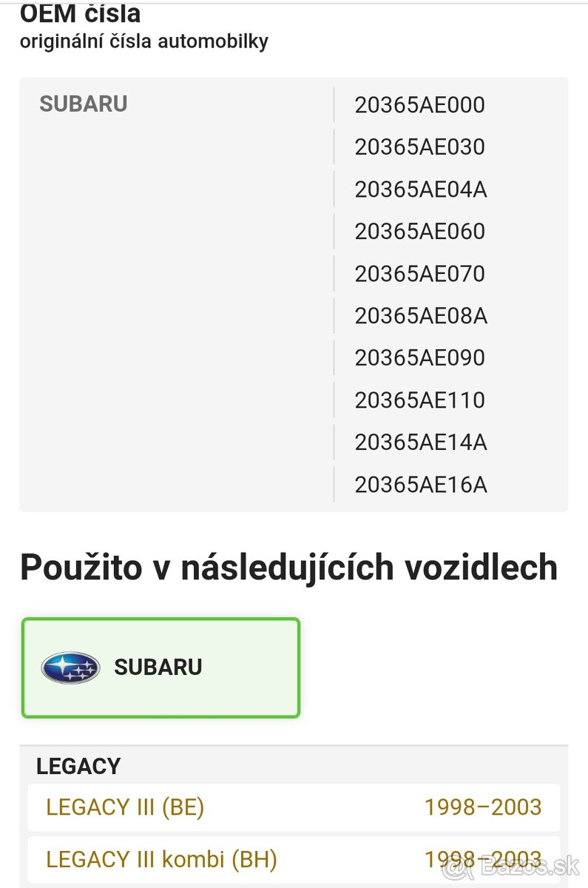
Task: Click OEM number 20365AE16A
Action: (x=420, y=485)
